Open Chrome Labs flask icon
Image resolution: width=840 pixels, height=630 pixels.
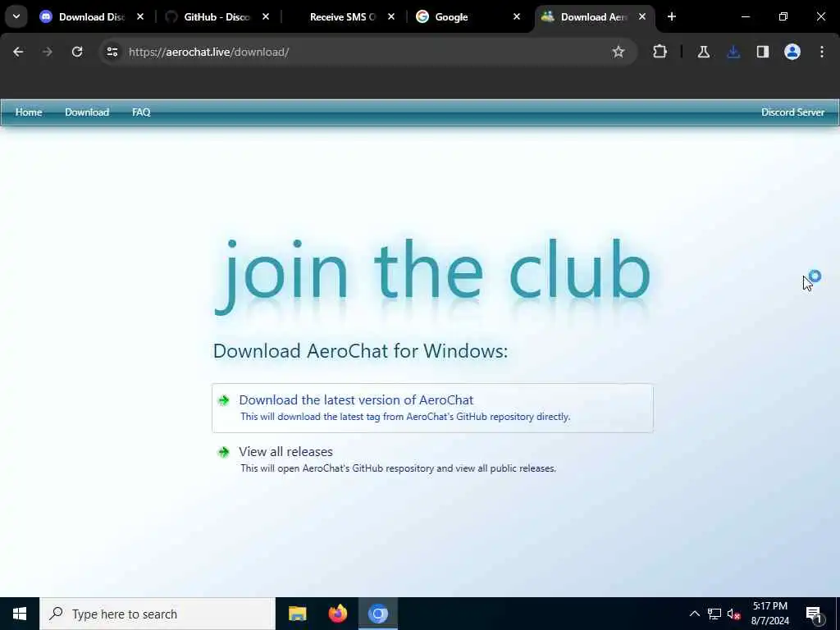704,52
